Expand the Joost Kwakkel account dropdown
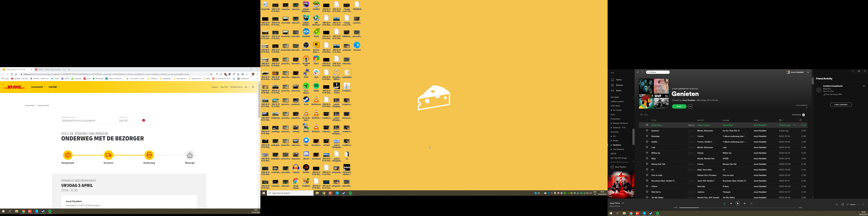This screenshot has width=868, height=216. pyautogui.click(x=808, y=72)
